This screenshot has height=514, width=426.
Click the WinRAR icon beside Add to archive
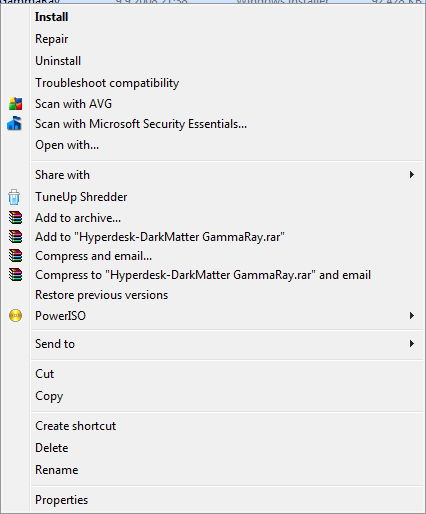15,218
